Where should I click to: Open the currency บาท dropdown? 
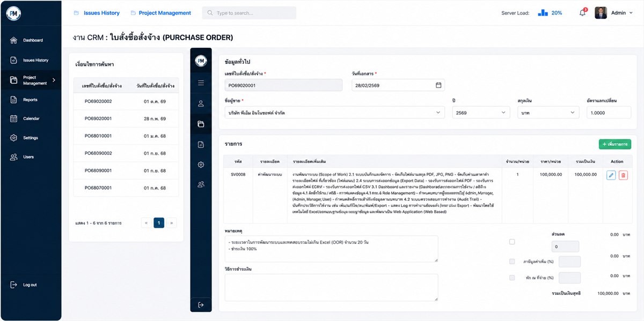click(x=548, y=113)
